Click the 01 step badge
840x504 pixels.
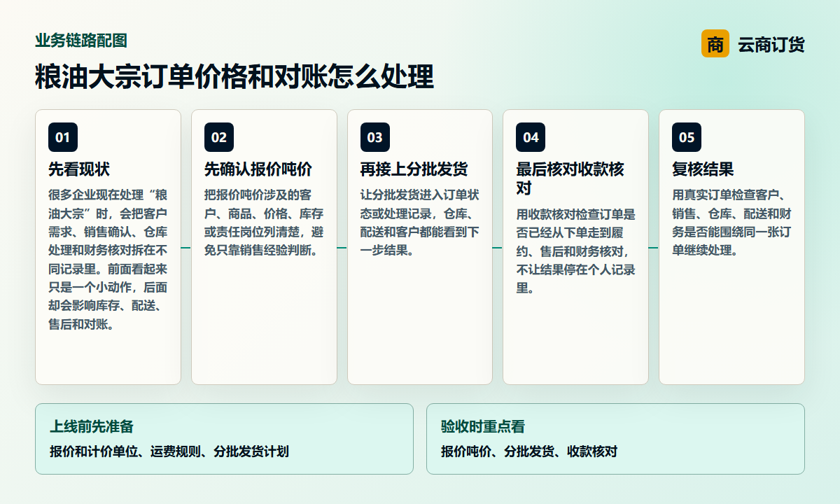click(63, 137)
